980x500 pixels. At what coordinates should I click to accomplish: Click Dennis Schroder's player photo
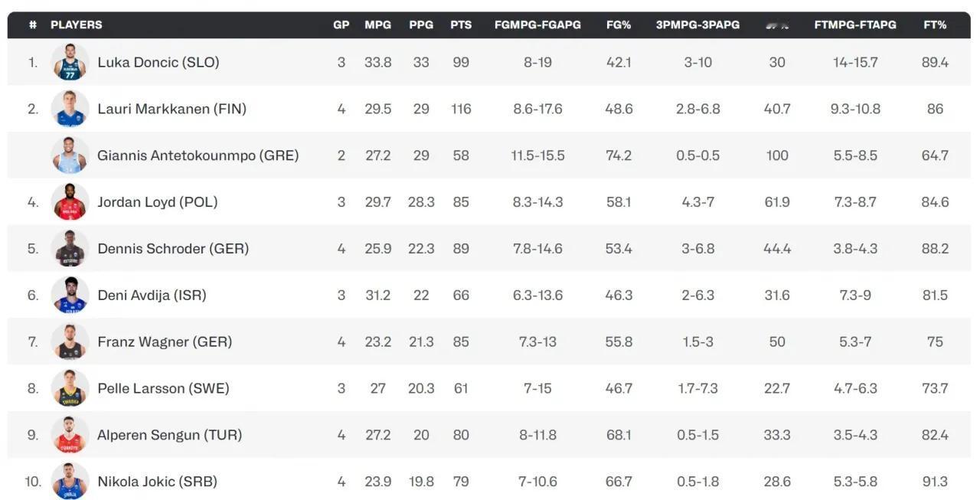pos(70,249)
